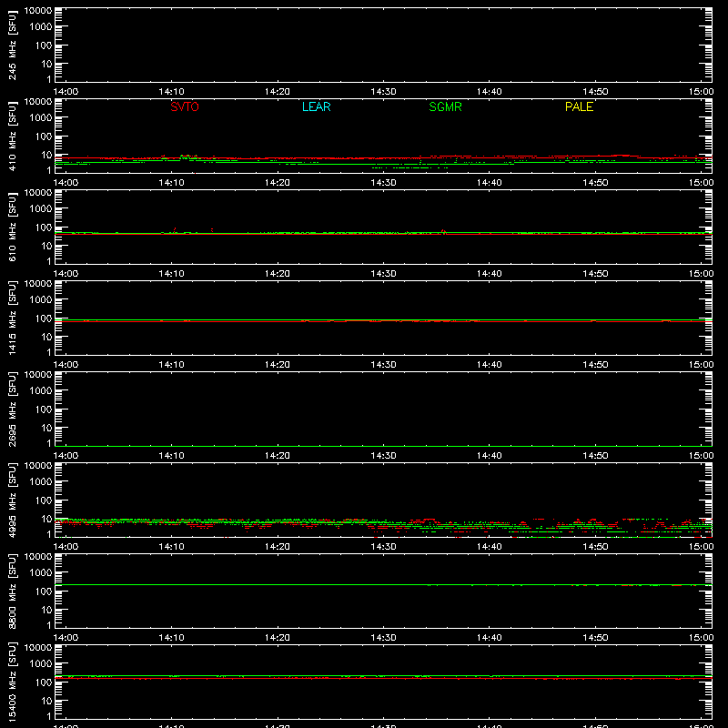Click the 100 tick label of 1415 MHz panel
This screenshot has height=728, width=728.
click(x=44, y=318)
